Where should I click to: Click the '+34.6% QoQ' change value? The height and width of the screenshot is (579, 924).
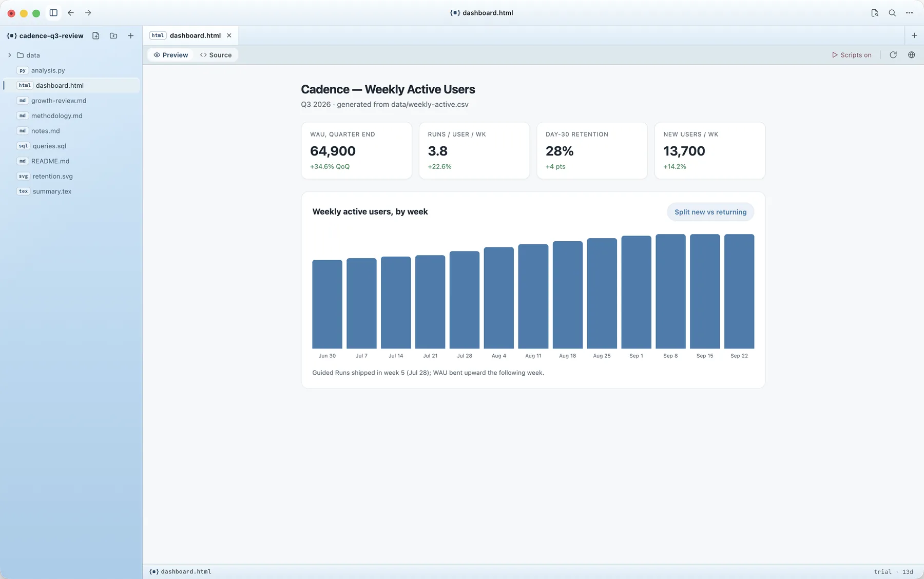click(x=330, y=167)
